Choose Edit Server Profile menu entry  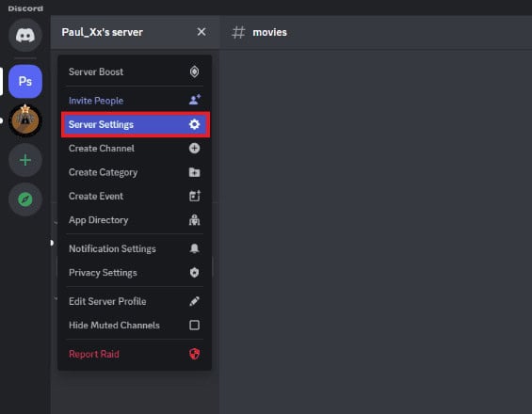click(x=135, y=301)
